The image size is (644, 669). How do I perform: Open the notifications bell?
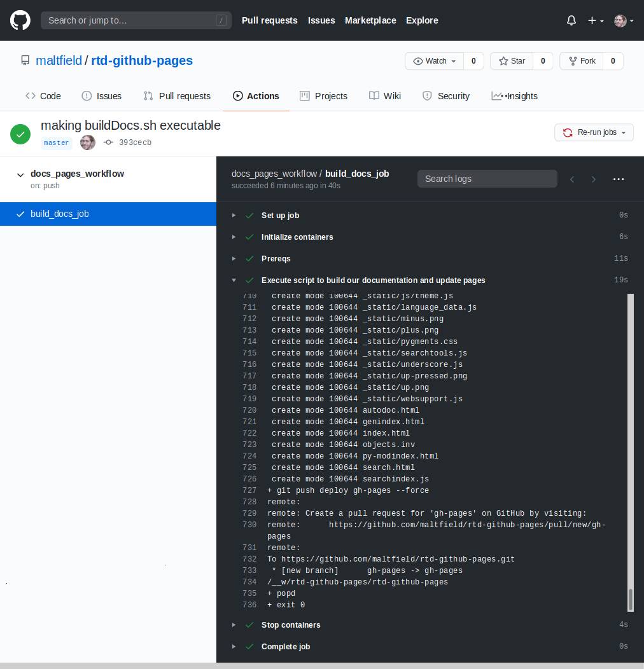point(571,20)
